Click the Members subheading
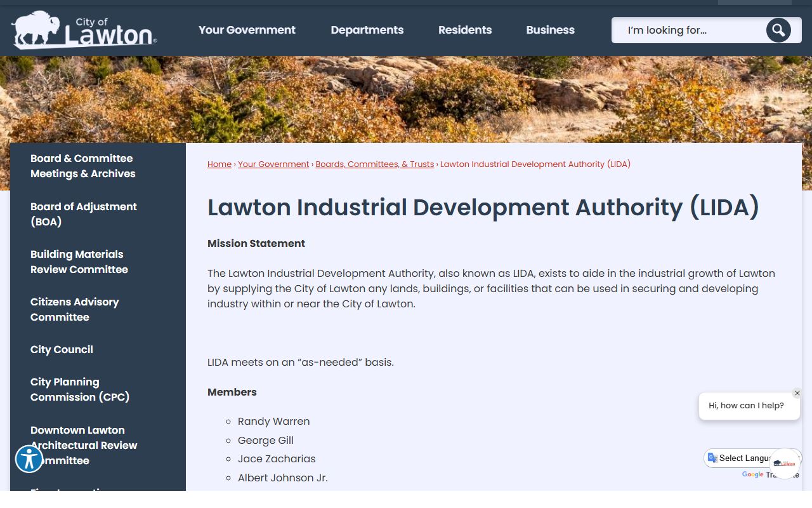 (232, 392)
